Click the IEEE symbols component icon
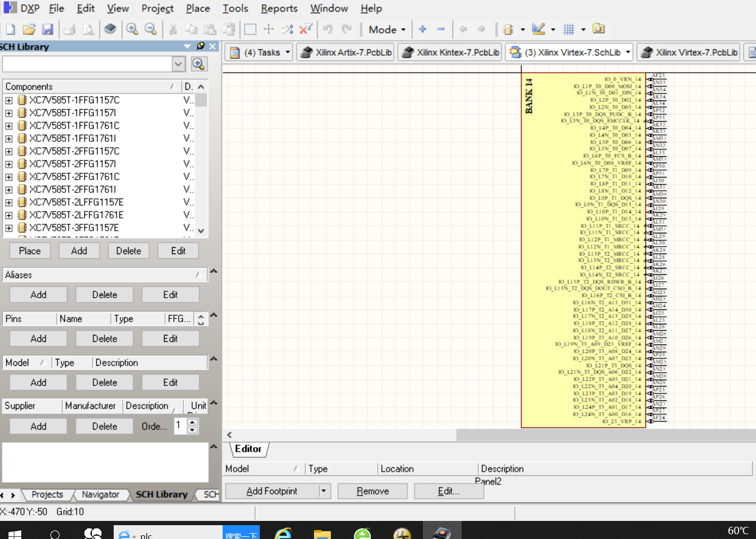Image resolution: width=756 pixels, height=539 pixels. [508, 29]
